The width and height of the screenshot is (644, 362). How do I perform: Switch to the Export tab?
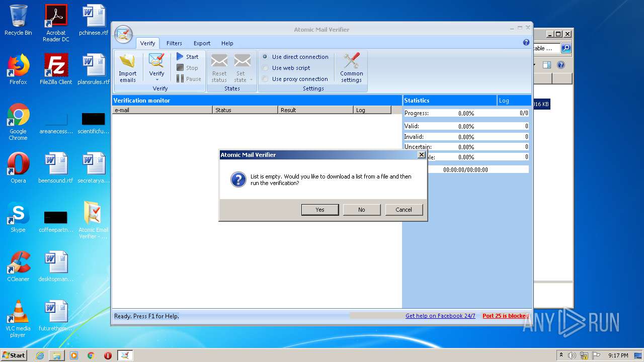(202, 43)
